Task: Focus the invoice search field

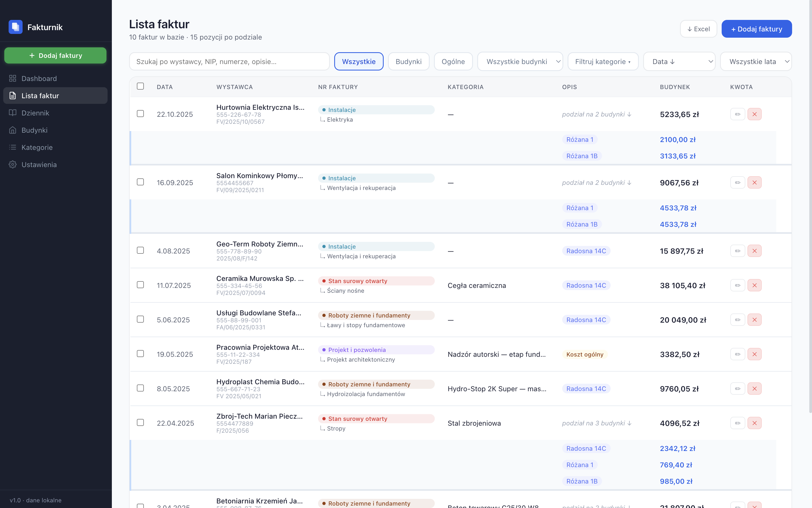Action: tap(229, 62)
